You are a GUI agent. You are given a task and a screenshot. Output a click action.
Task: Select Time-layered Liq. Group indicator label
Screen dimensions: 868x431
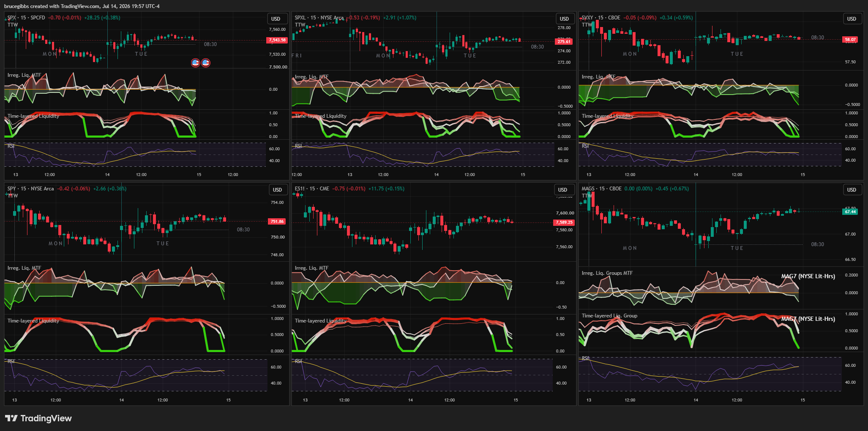(609, 316)
